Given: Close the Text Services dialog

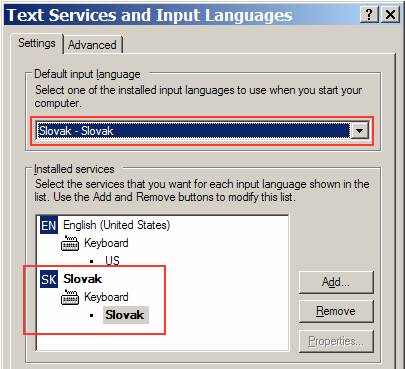Looking at the screenshot, I should [390, 15].
